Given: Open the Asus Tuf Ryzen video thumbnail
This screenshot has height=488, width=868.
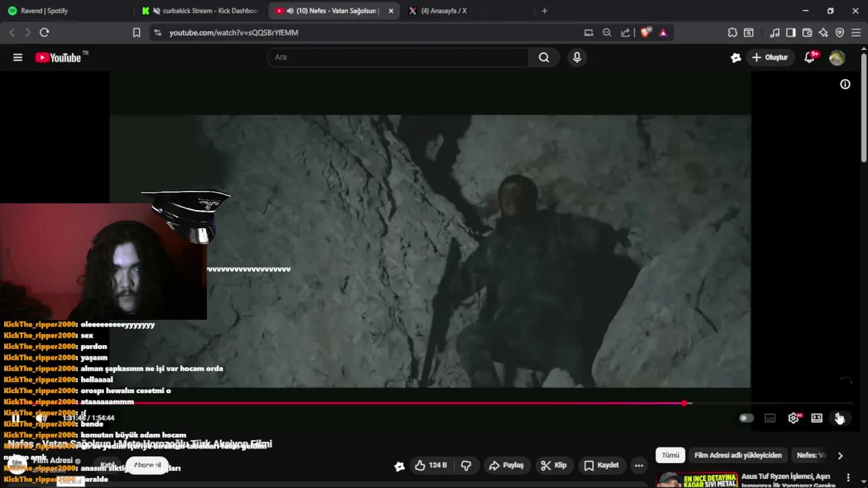Looking at the screenshot, I should tap(697, 480).
